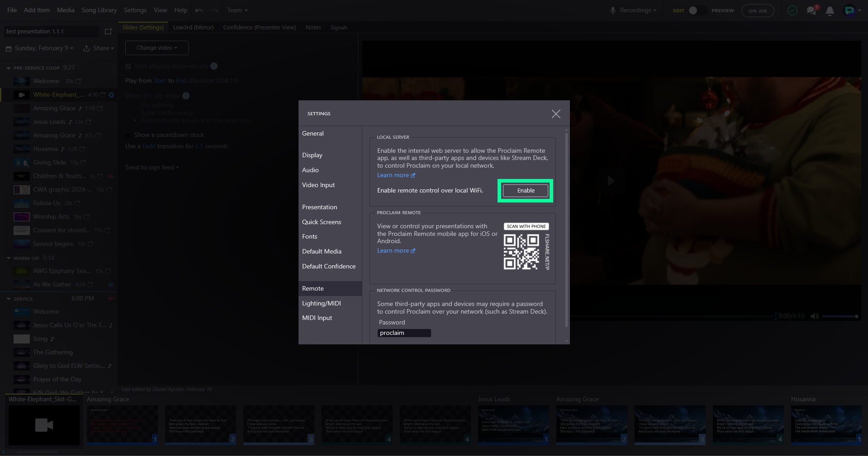Open team chat messages with unread badge
The image size is (868, 456).
point(811,10)
